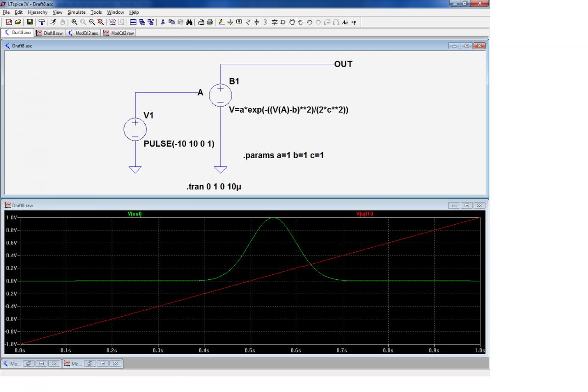The image size is (588, 392).
Task: Open the Edit menu
Action: pos(18,12)
